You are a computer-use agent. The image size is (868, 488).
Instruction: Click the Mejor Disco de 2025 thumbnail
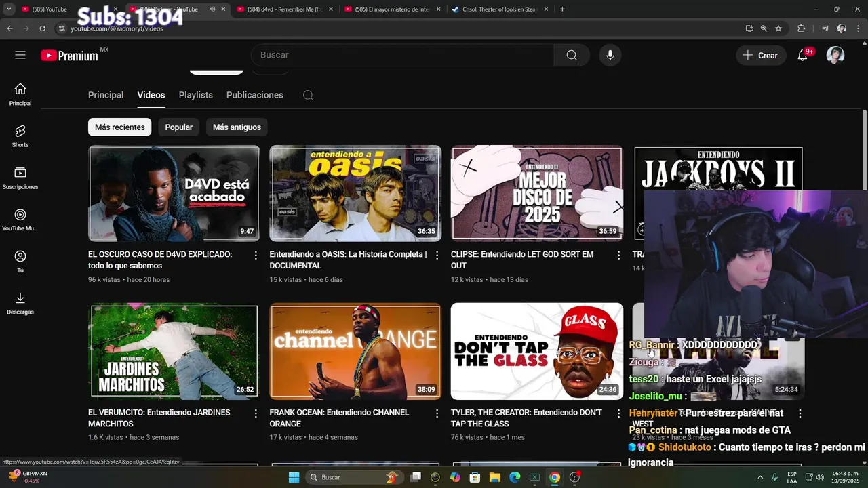(536, 193)
